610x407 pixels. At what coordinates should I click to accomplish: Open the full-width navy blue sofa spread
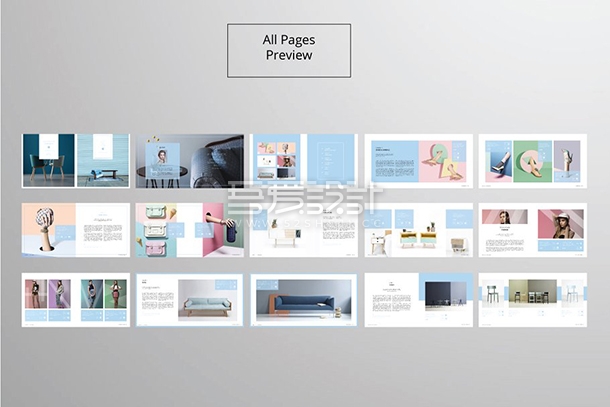click(x=303, y=300)
